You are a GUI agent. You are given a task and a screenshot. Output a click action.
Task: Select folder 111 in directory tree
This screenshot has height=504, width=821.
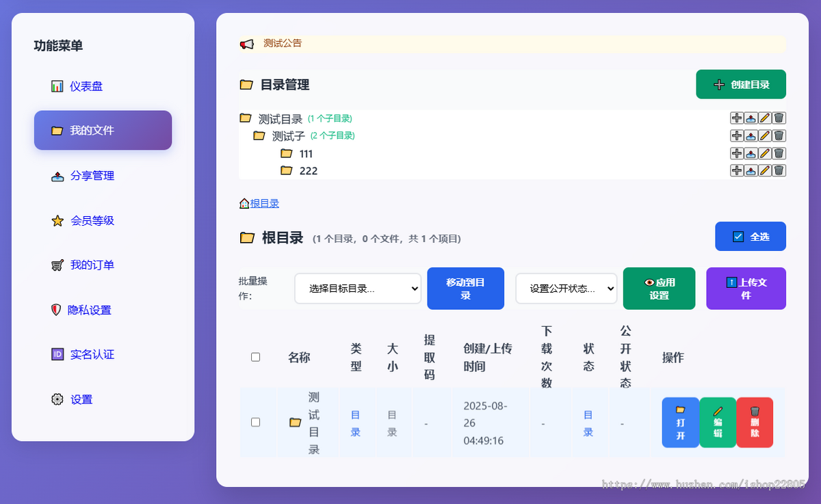click(x=306, y=154)
